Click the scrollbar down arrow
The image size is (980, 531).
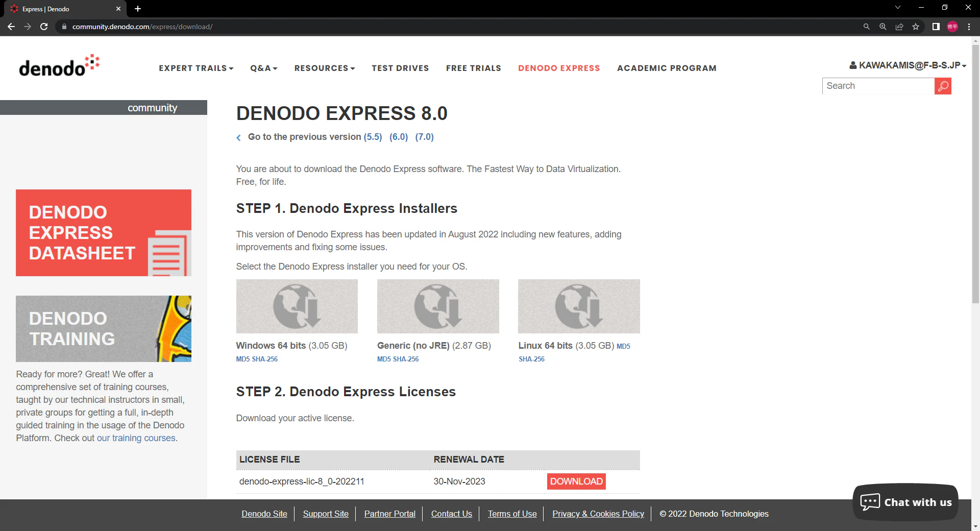pos(975,526)
